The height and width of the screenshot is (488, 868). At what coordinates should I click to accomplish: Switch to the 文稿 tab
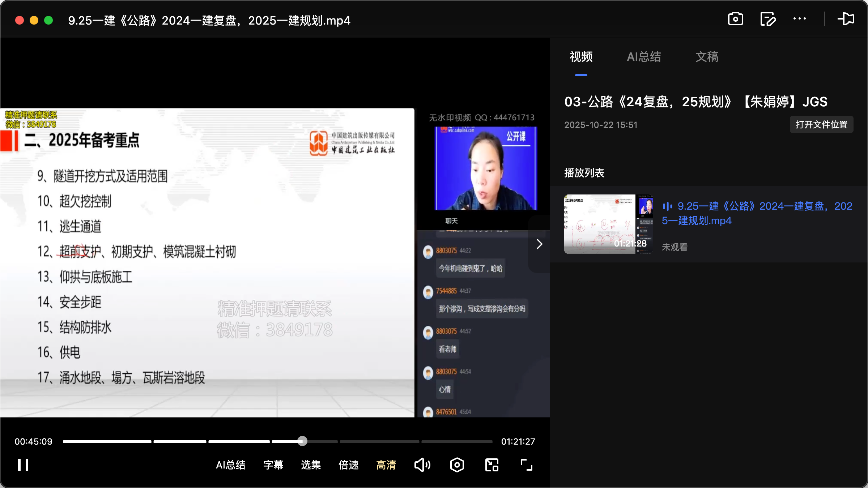tap(706, 57)
